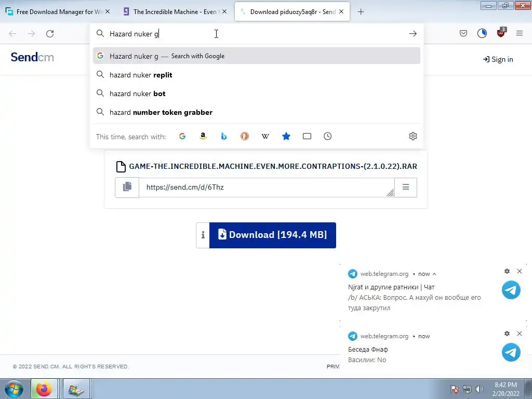
Task: Reload the current page
Action: [x=50, y=34]
